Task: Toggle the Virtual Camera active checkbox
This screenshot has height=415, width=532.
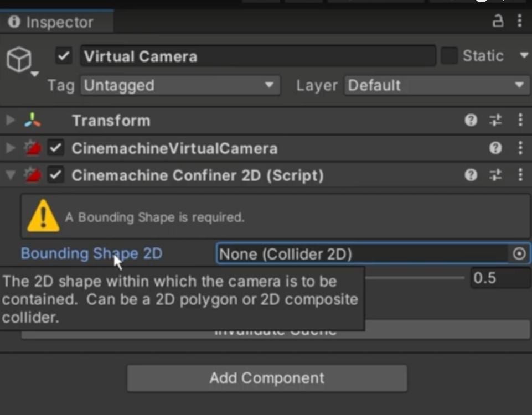Action: pyautogui.click(x=64, y=56)
